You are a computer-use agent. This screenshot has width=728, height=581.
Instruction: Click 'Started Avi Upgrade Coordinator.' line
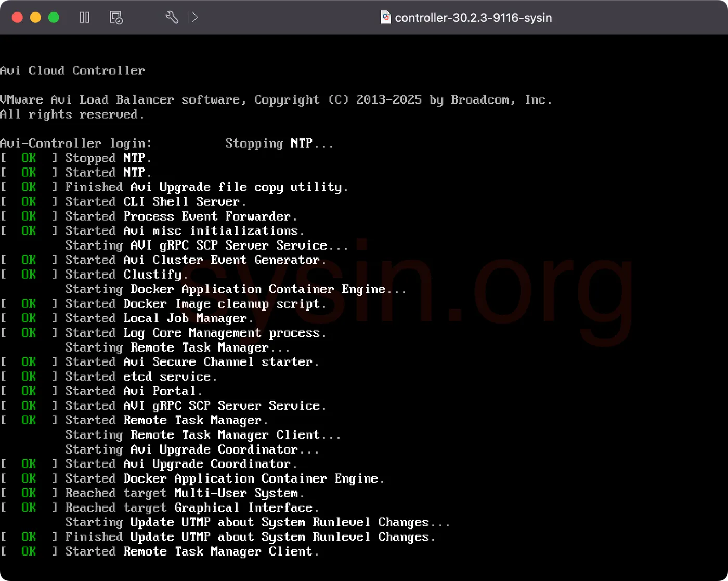click(x=181, y=464)
